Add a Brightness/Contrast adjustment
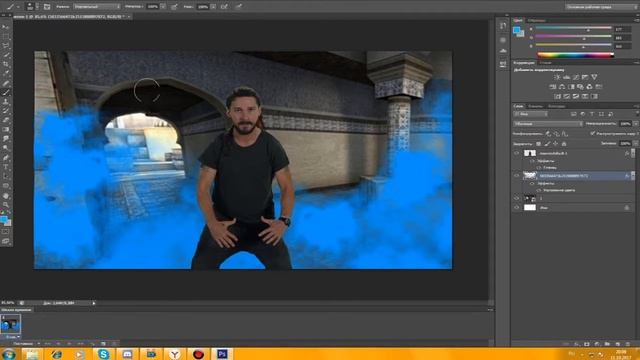Screen dimensions: 640x360 click(557, 77)
